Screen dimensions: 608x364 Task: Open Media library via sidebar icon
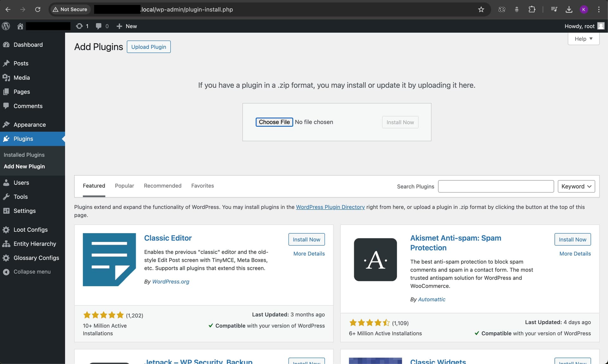tap(6, 78)
